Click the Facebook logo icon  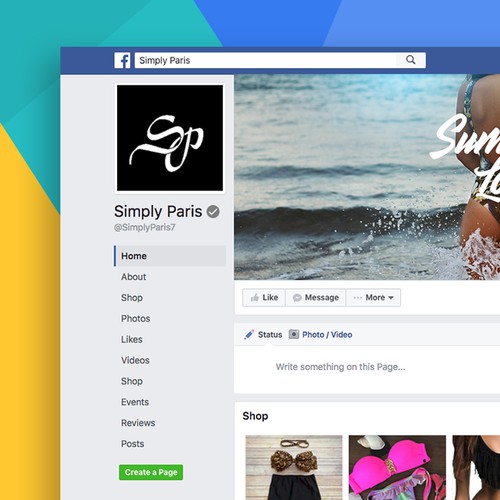pos(122,60)
